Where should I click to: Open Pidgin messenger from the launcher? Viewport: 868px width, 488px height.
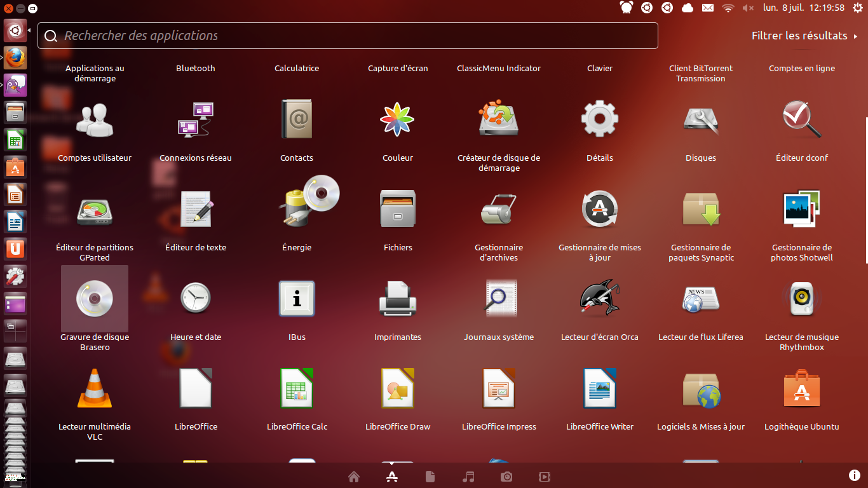pyautogui.click(x=15, y=85)
